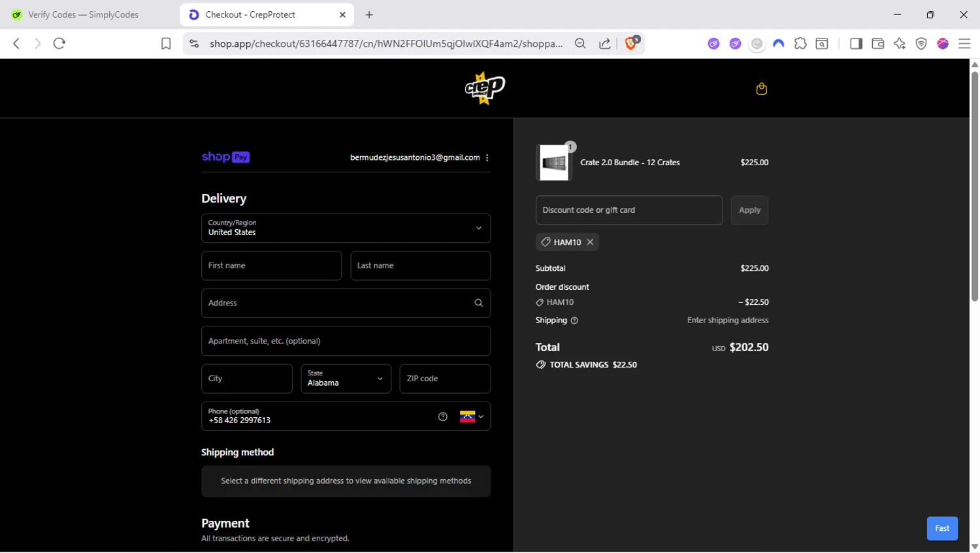Open Brave VPN shield icon
Viewport: 980px width, 553px height.
tap(921, 44)
